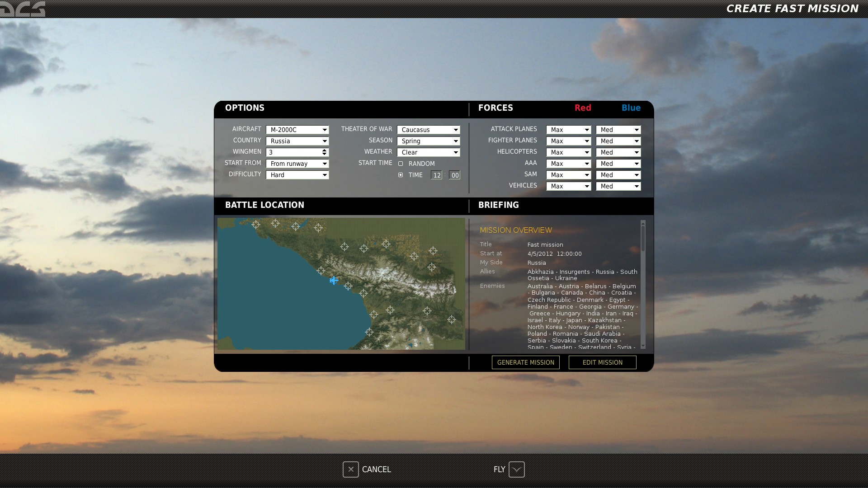This screenshot has height=488, width=868.
Task: Click the 'Fast mission' title value
Action: (545, 244)
